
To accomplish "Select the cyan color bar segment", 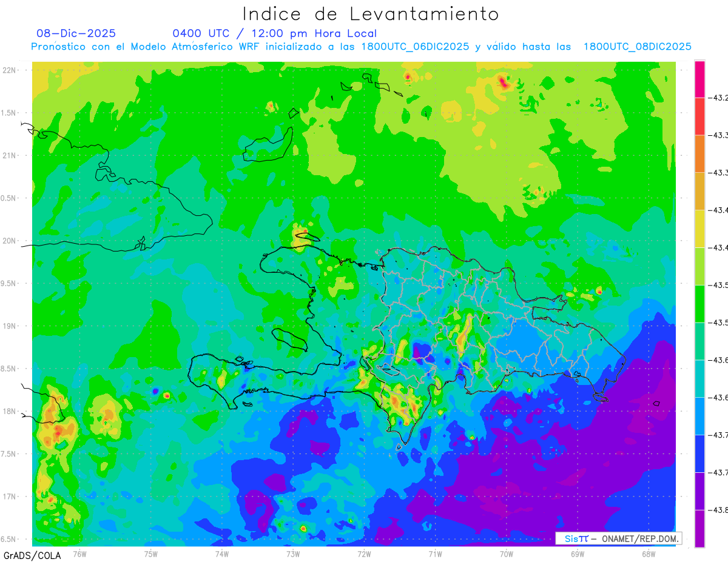I will pyautogui.click(x=699, y=379).
